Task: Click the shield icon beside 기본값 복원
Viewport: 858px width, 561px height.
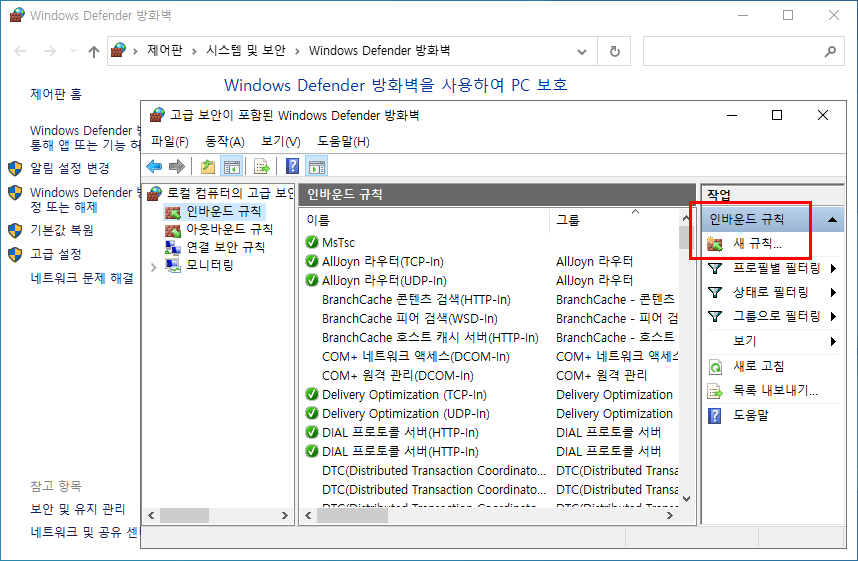Action: coord(15,230)
